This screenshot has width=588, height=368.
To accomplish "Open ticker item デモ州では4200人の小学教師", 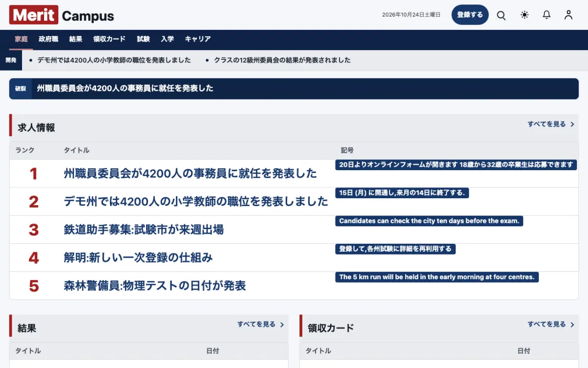I will click(114, 60).
